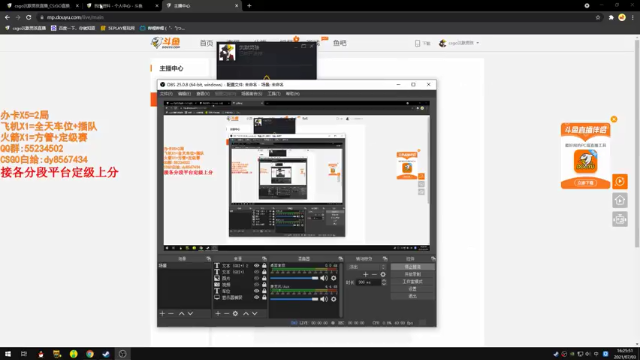The height and width of the screenshot is (360, 640).
Task: Open the Scene Collection menu in OBS
Action: 251,94
